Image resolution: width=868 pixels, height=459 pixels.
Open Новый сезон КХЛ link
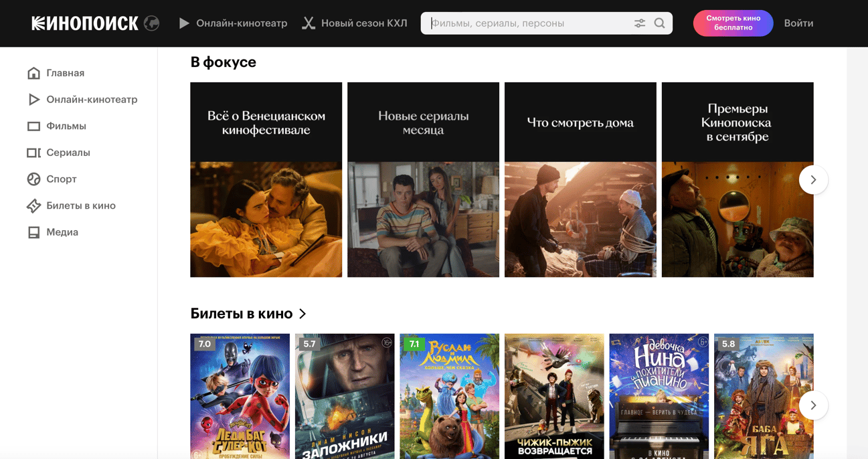(x=364, y=23)
